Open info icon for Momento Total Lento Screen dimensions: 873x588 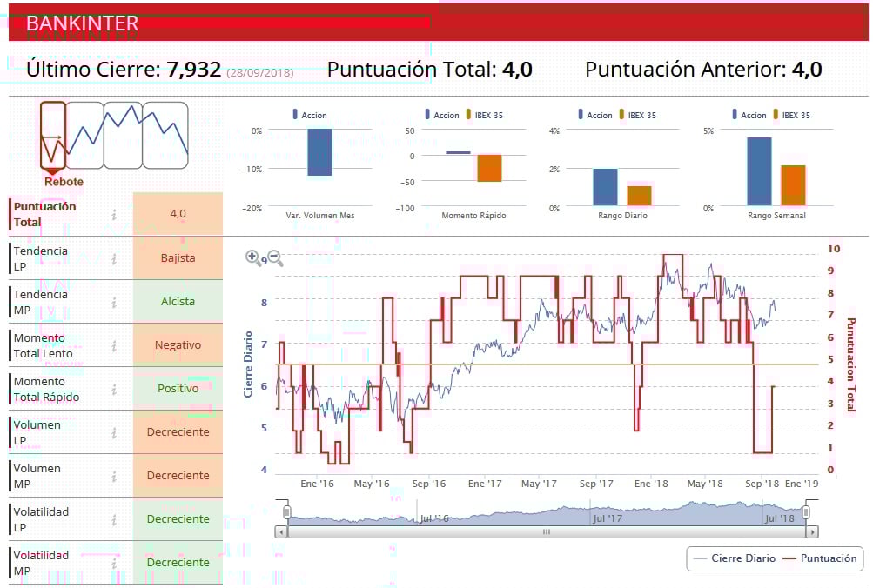pos(114,345)
